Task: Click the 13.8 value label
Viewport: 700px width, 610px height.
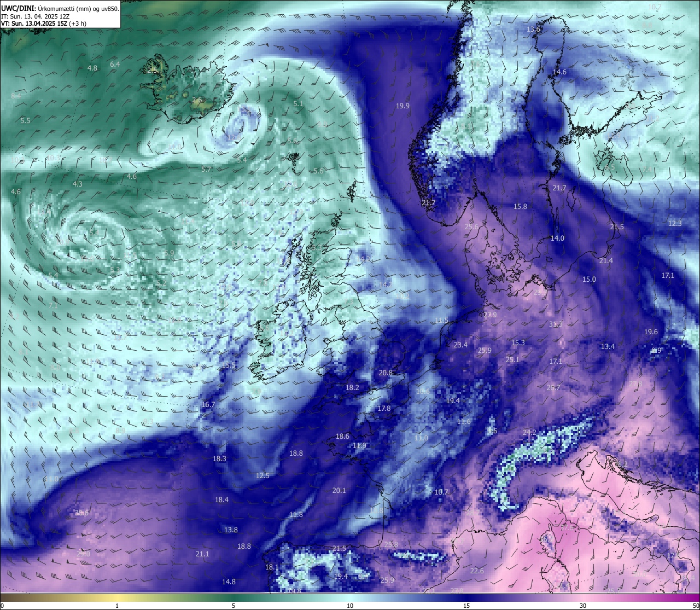Action: click(x=231, y=530)
